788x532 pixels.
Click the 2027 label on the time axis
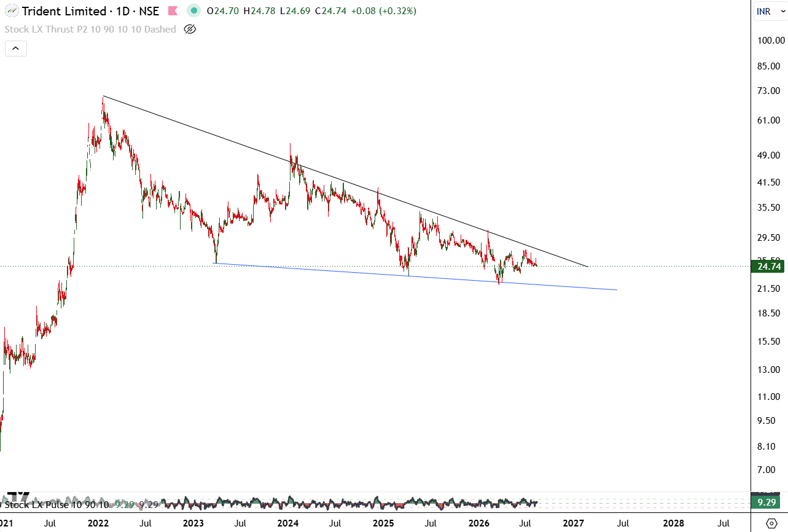click(573, 523)
